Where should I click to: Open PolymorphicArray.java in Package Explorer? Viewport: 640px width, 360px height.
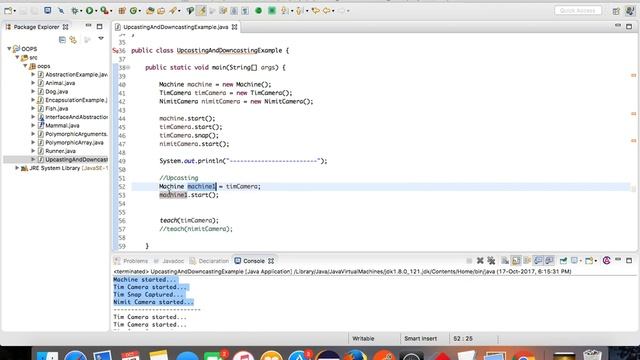[74, 142]
